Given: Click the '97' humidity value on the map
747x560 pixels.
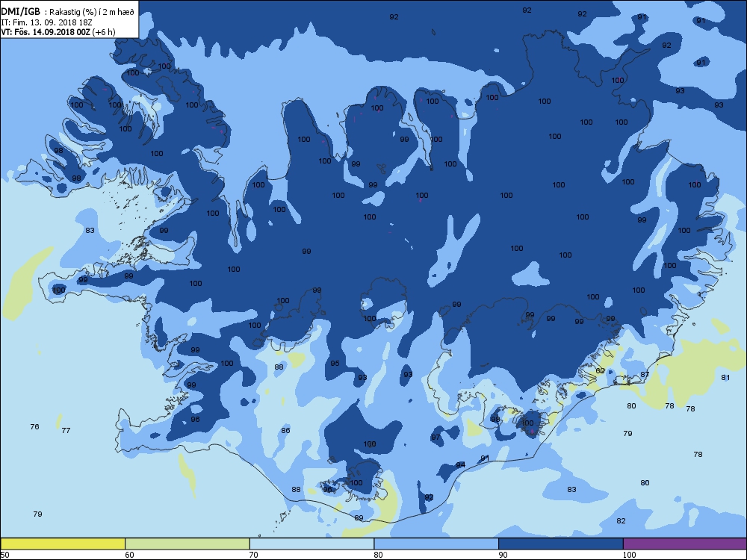Looking at the screenshot, I should 436,438.
